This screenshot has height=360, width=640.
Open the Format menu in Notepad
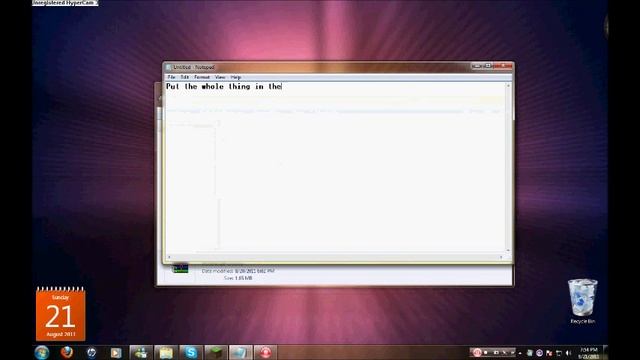[x=202, y=77]
